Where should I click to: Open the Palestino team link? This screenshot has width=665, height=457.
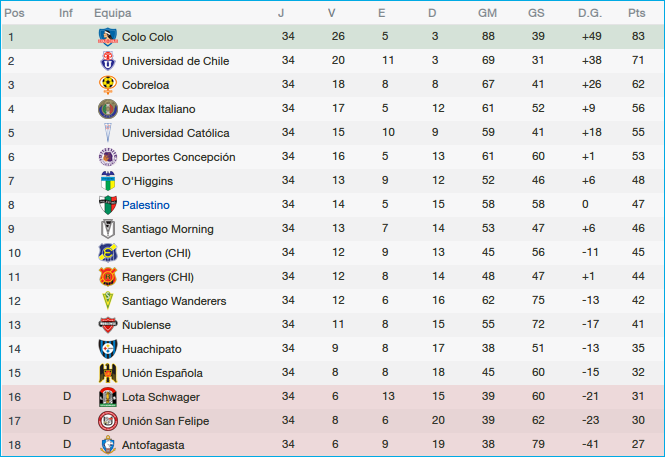pyautogui.click(x=145, y=205)
